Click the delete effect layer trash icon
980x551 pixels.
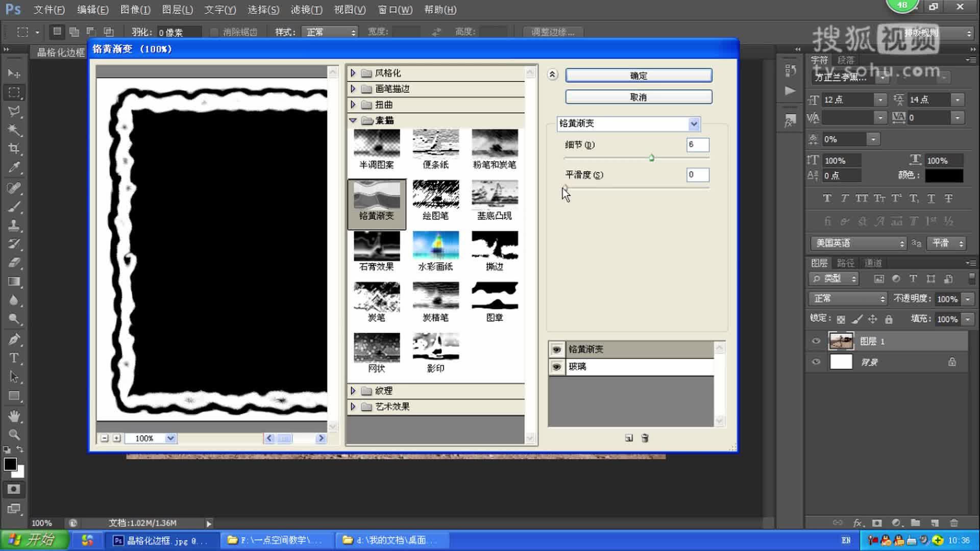click(x=645, y=438)
